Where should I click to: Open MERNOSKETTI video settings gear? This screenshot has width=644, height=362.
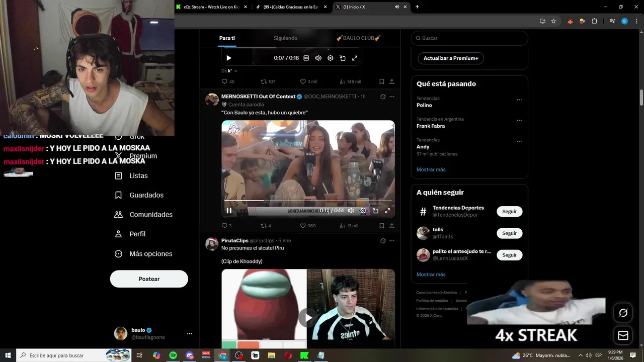363,211
